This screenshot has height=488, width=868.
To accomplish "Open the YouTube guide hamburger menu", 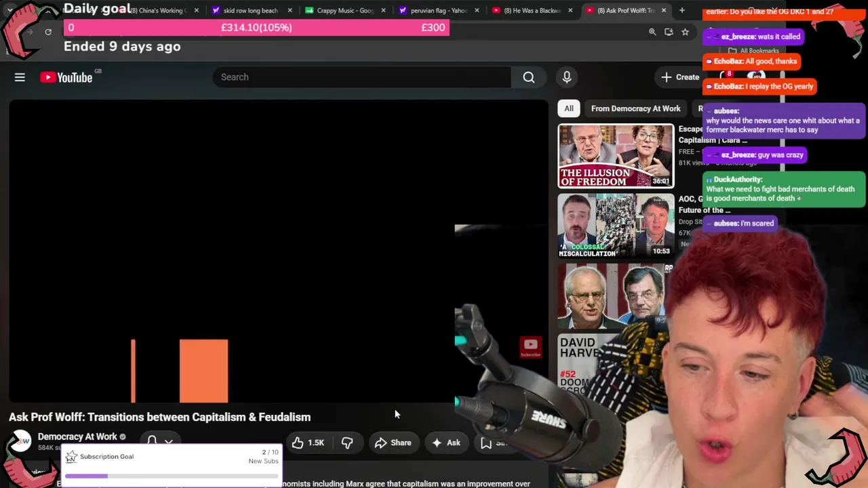I will (20, 77).
